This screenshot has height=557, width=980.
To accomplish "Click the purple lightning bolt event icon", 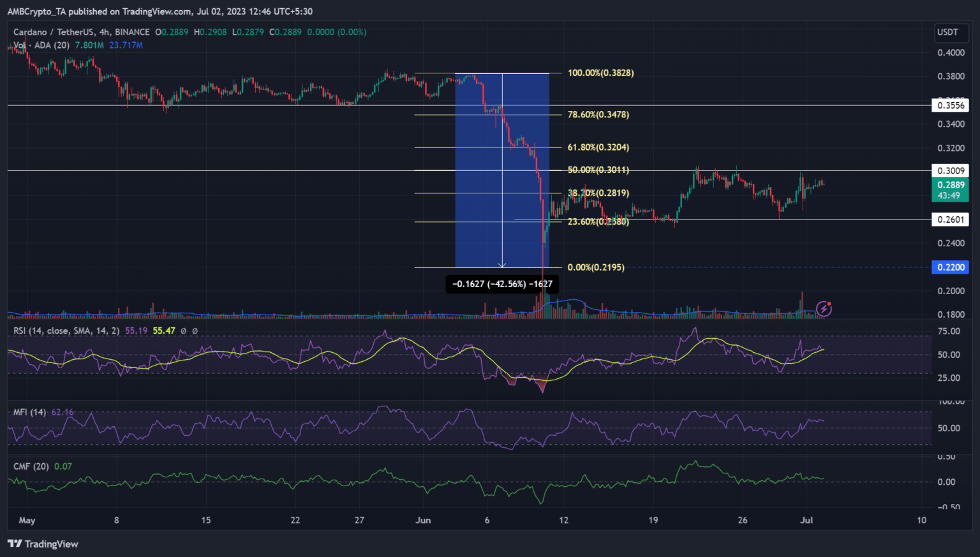I will [x=824, y=309].
